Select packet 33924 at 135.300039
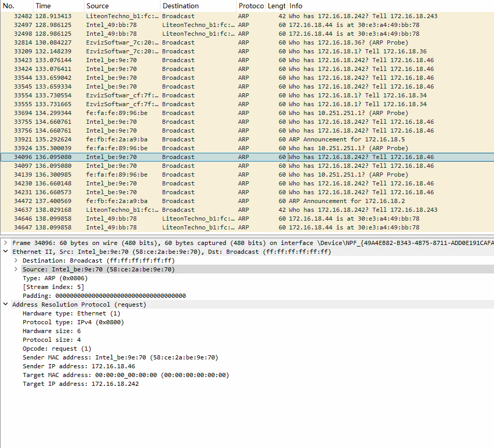 click(247, 149)
